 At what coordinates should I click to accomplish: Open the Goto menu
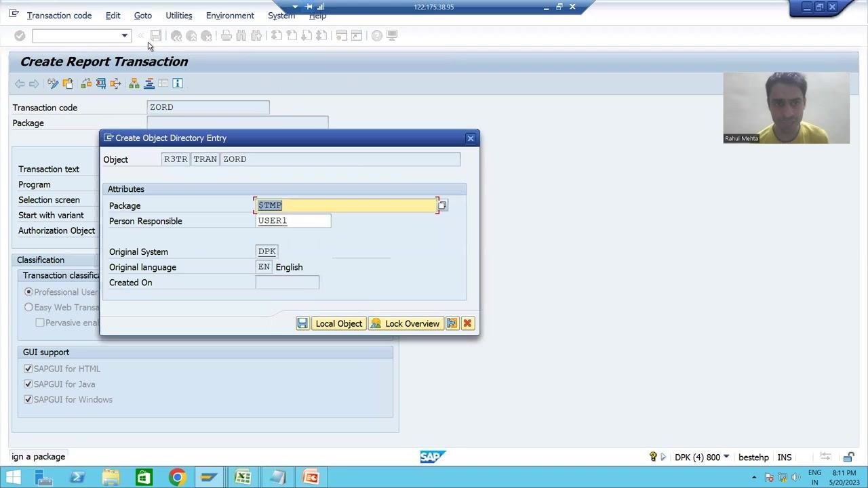[143, 16]
